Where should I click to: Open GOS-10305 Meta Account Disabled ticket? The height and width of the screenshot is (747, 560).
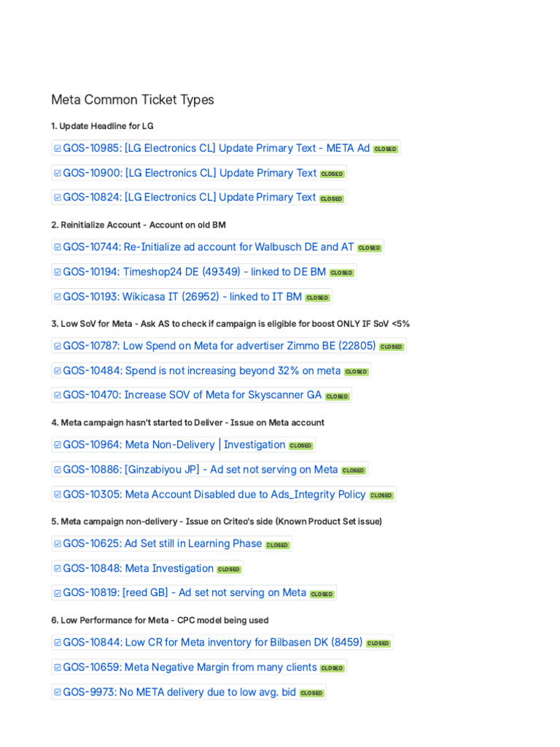(x=214, y=494)
